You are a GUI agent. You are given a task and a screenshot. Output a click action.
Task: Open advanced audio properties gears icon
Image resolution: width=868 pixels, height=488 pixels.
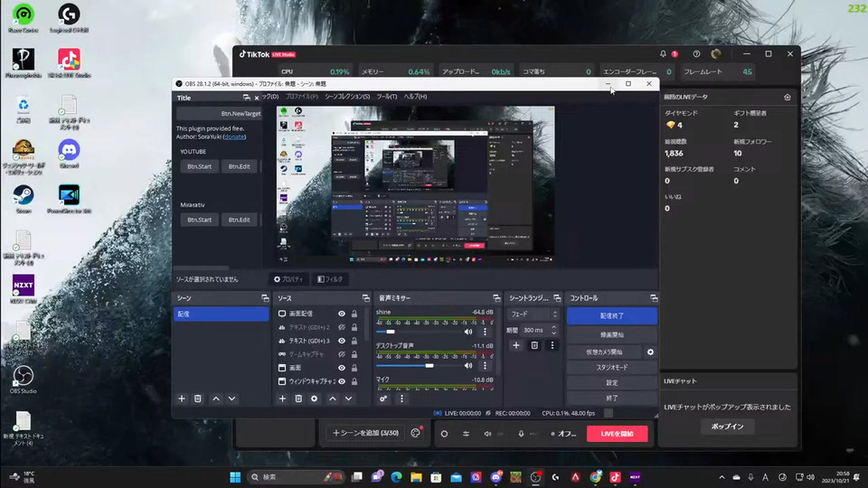(383, 399)
